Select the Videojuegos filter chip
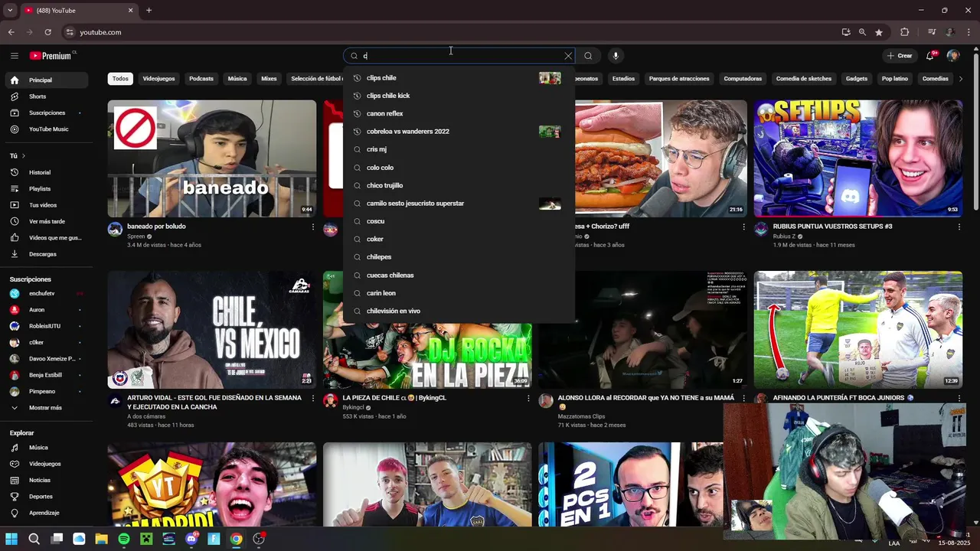This screenshot has width=980, height=551. (158, 79)
